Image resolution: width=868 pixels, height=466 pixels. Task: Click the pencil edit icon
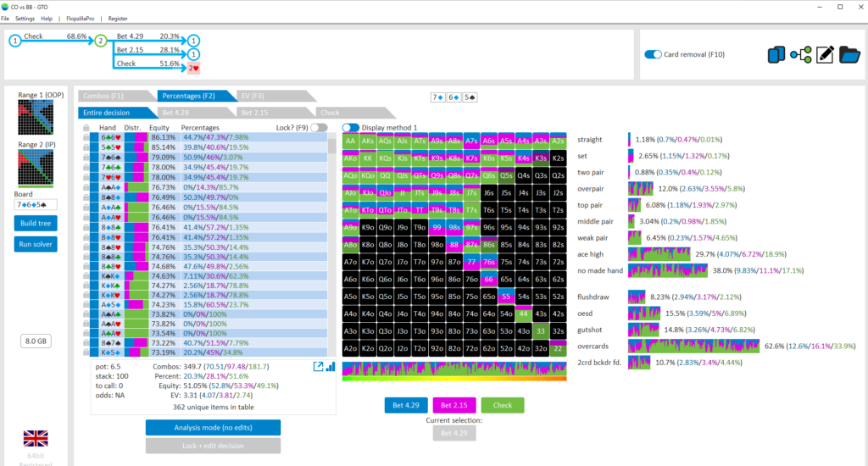[x=825, y=55]
